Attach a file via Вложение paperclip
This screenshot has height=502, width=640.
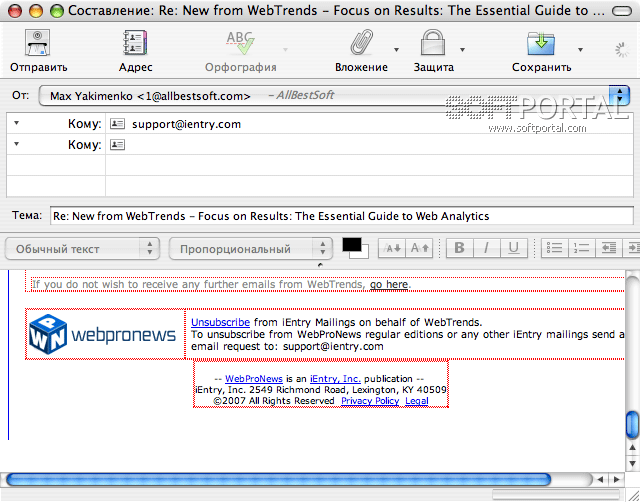click(362, 42)
